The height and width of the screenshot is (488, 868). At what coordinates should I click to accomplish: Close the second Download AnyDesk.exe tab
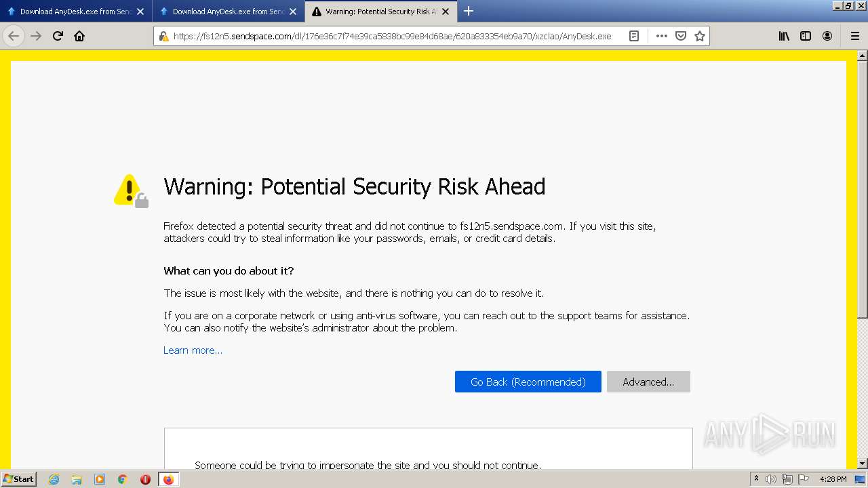(x=293, y=12)
